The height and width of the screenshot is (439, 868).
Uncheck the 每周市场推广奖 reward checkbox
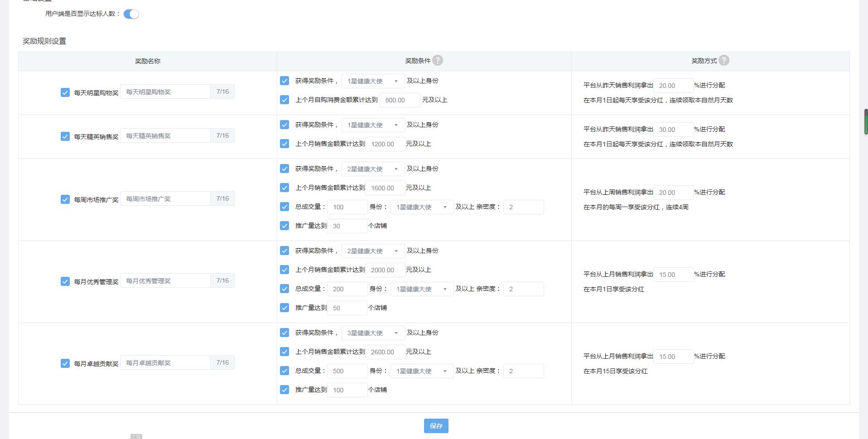[x=65, y=199]
